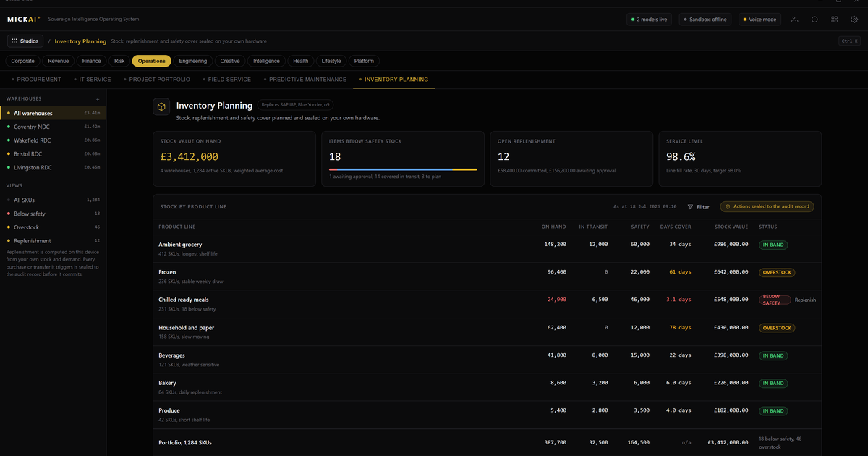This screenshot has width=868, height=456.
Task: Click the Ctrl K command shortcut
Action: pos(849,41)
